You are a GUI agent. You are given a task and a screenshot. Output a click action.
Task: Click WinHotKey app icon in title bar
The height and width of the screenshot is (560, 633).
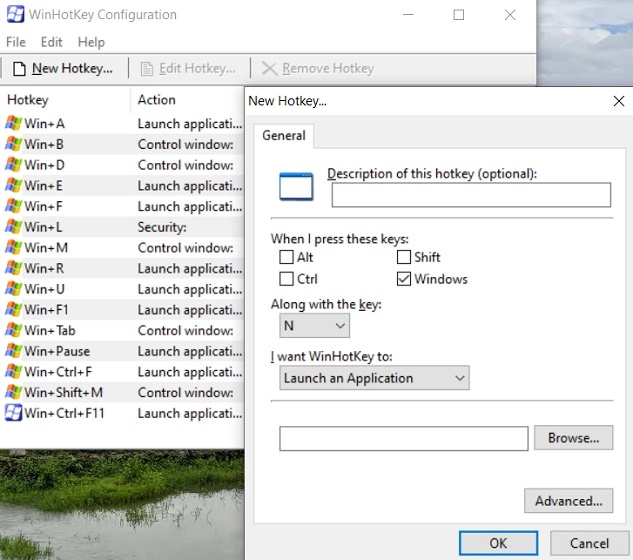pos(16,15)
